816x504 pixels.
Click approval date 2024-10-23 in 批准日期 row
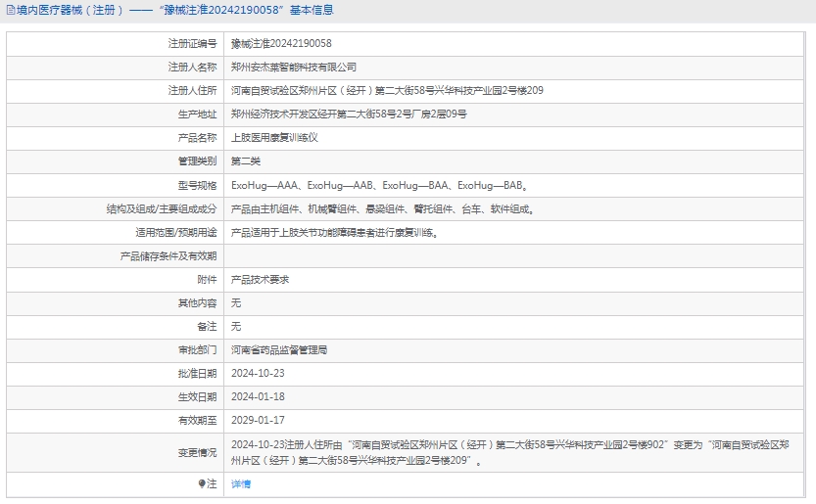click(x=257, y=373)
